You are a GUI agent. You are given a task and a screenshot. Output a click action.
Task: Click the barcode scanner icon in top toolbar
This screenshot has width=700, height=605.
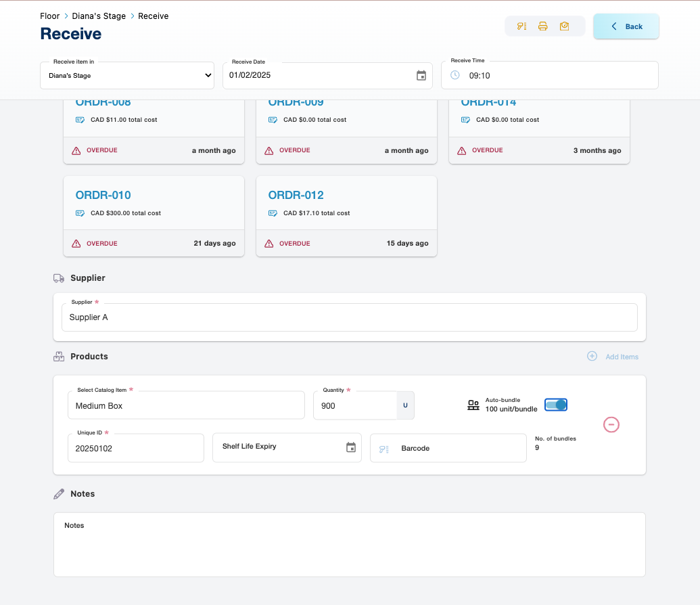pyautogui.click(x=521, y=26)
